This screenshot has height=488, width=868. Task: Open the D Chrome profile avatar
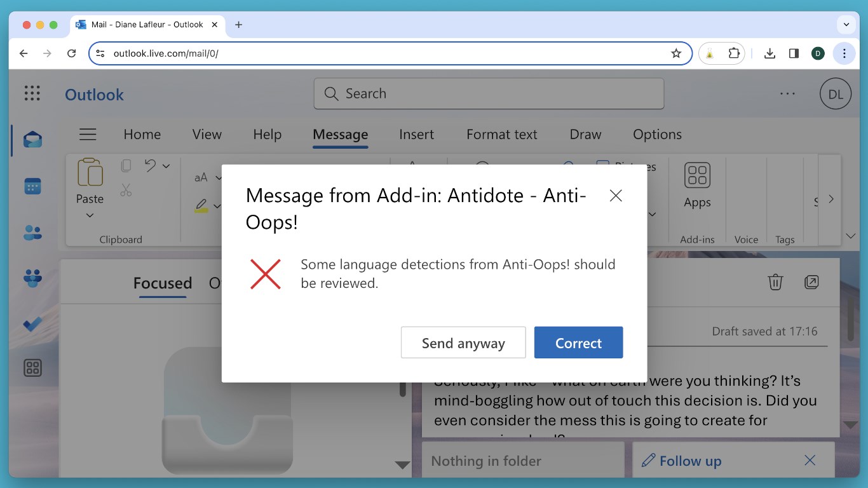818,53
